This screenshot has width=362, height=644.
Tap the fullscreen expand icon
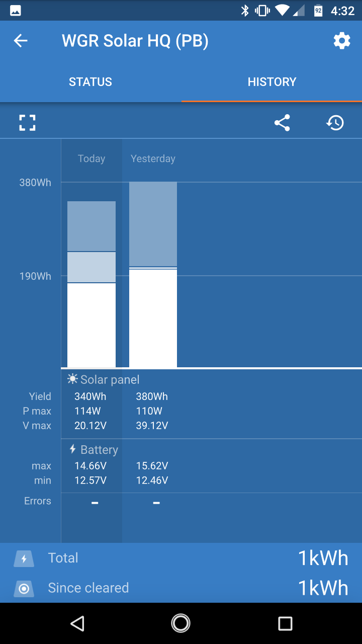pyautogui.click(x=27, y=123)
